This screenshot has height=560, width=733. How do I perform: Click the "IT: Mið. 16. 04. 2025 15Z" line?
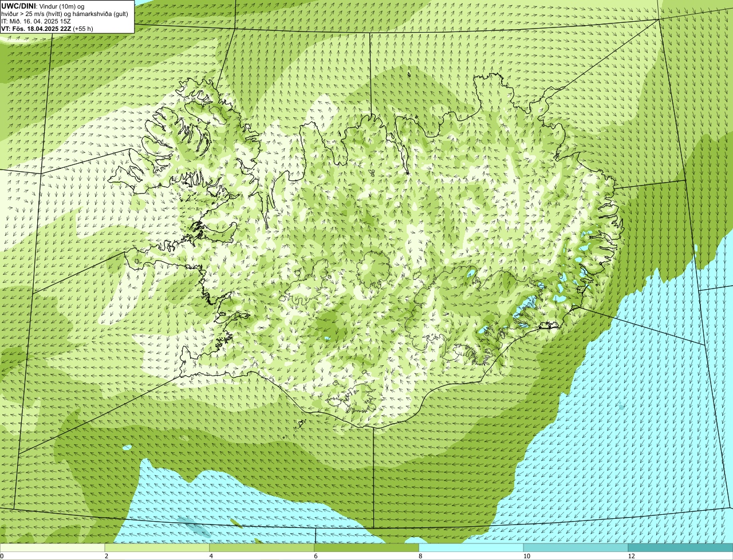(36, 21)
